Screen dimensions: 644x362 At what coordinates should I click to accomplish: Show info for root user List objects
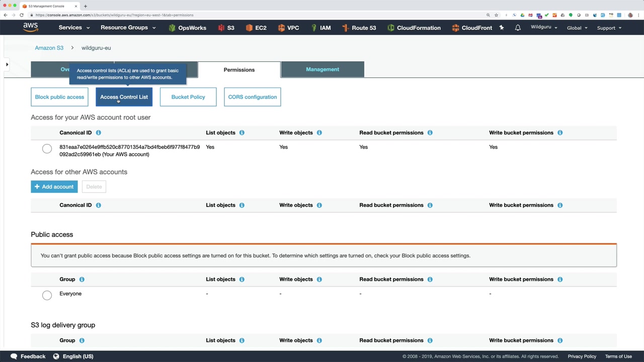click(242, 133)
